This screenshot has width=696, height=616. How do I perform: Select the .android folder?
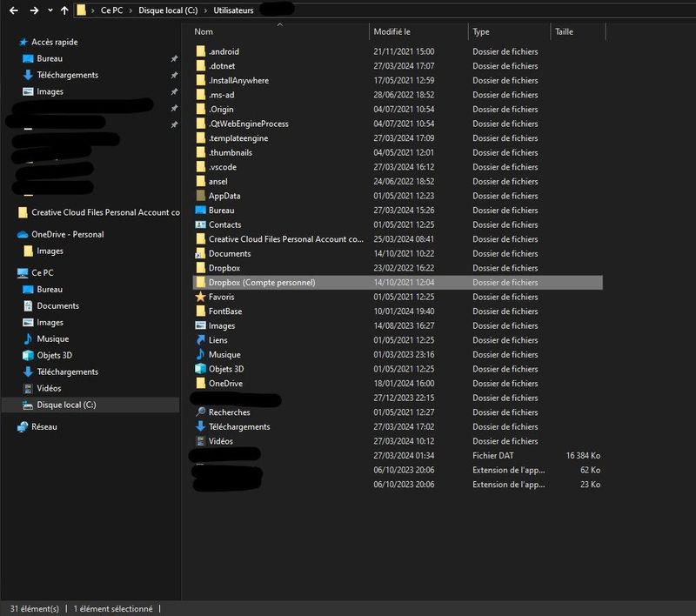click(x=224, y=51)
